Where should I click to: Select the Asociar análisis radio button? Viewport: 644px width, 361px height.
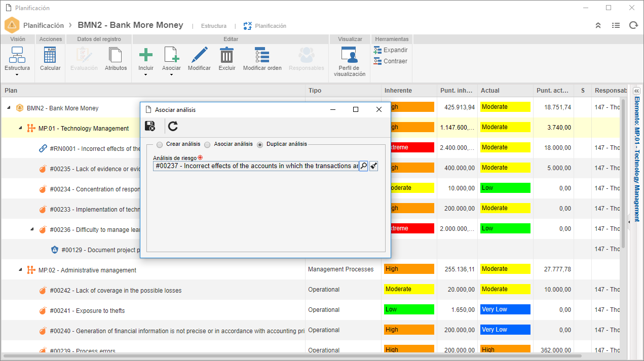pos(207,144)
